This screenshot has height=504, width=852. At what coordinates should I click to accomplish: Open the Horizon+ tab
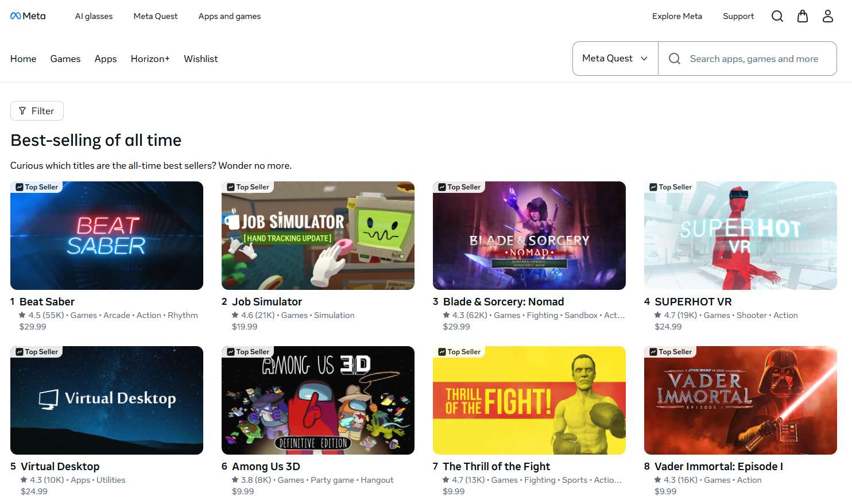pyautogui.click(x=150, y=59)
